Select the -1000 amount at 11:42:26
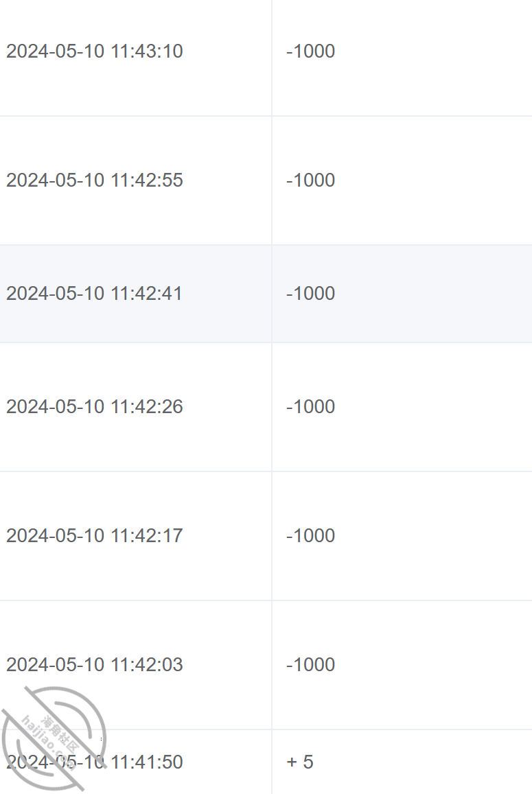This screenshot has height=794, width=532. pyautogui.click(x=310, y=407)
